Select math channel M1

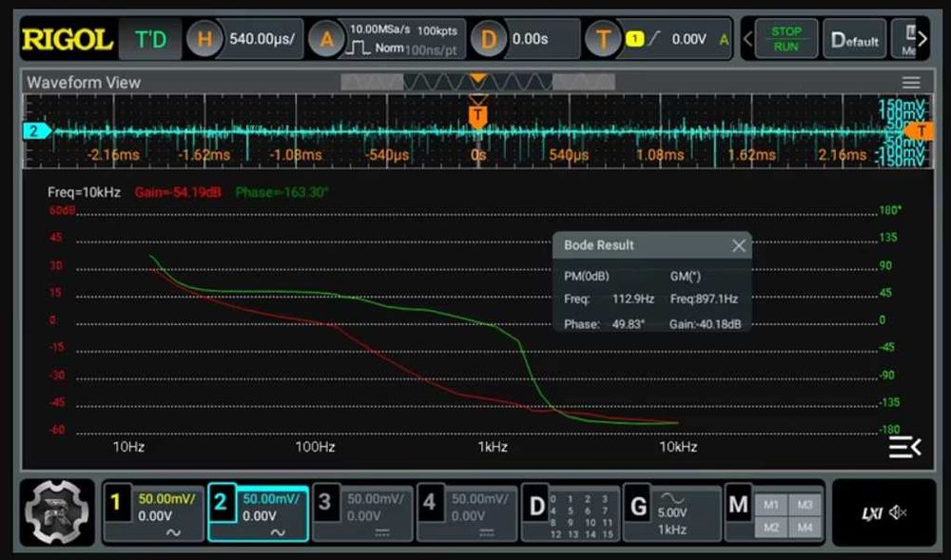pos(770,504)
